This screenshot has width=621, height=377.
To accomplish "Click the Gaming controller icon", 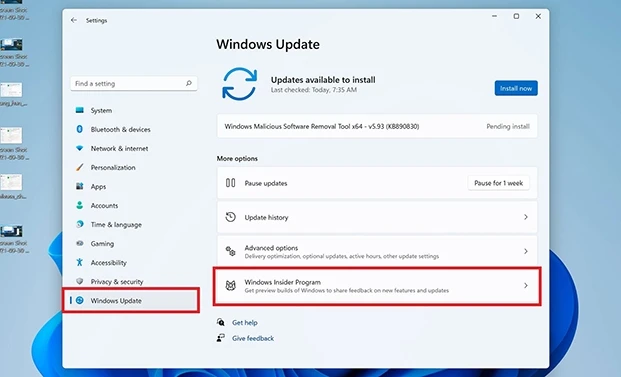I will click(80, 243).
